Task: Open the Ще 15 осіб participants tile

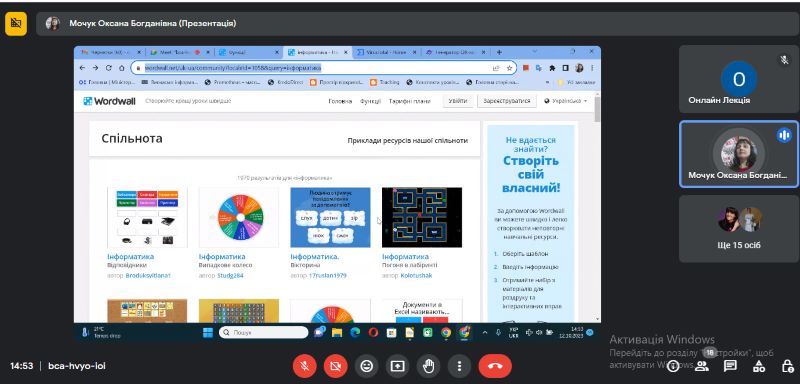Action: click(738, 229)
